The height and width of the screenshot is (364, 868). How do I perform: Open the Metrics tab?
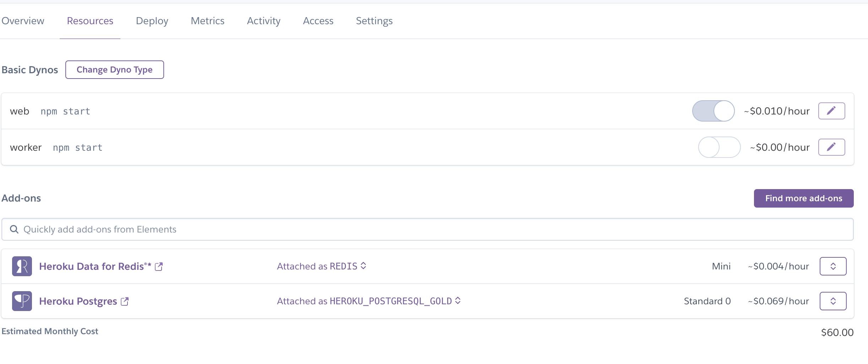[207, 21]
